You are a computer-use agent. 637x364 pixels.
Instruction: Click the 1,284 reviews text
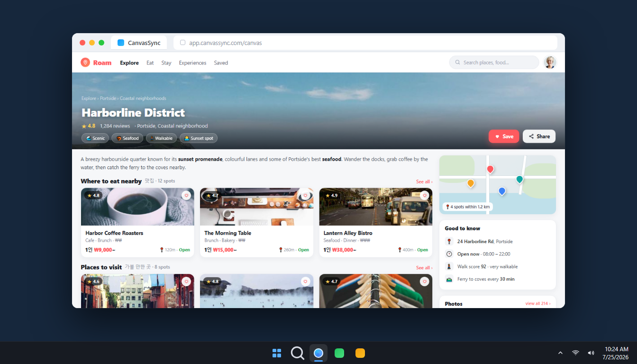coord(115,126)
